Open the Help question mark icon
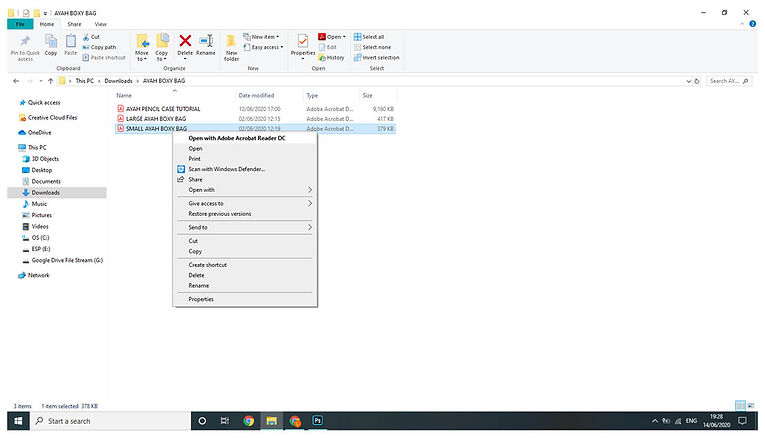765x438 pixels. (x=752, y=24)
